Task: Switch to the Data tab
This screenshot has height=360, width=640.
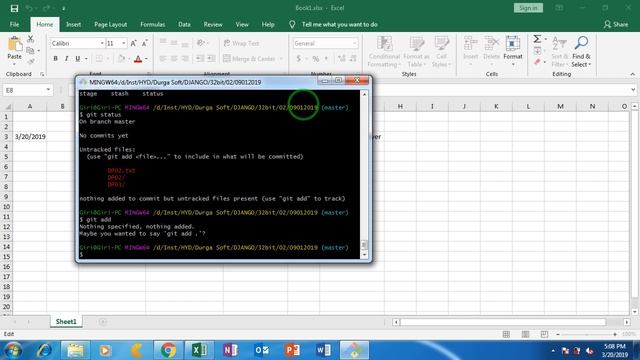Action: point(184,24)
